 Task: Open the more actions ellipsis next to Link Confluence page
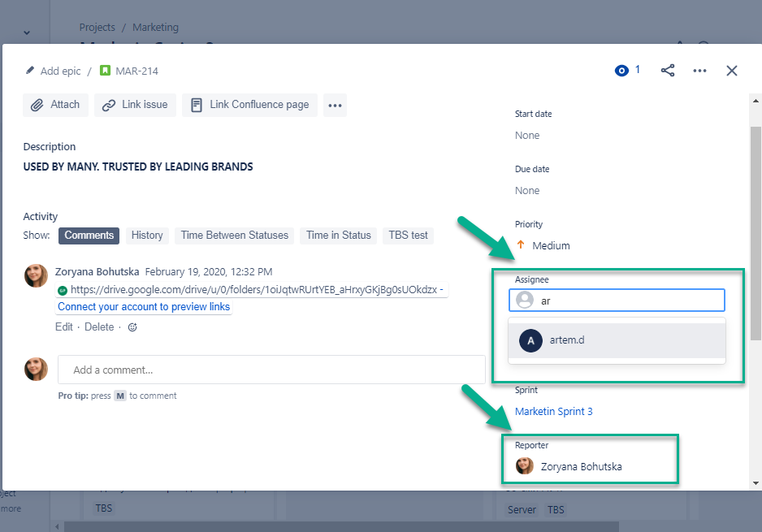(x=335, y=104)
